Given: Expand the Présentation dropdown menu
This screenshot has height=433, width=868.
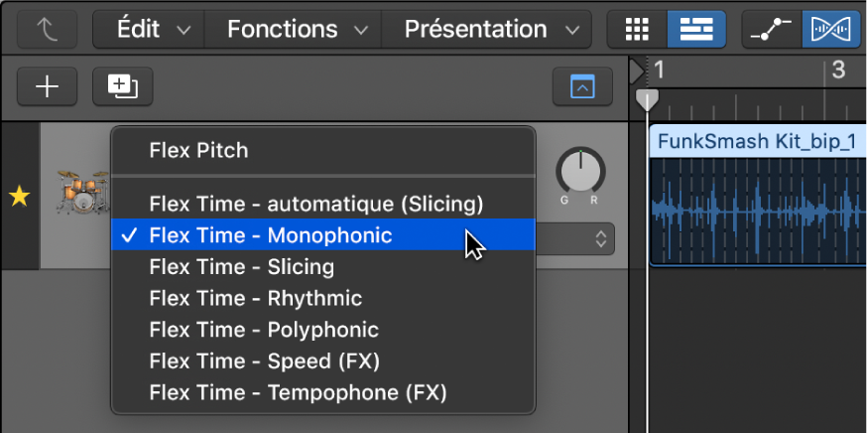Looking at the screenshot, I should [x=487, y=29].
